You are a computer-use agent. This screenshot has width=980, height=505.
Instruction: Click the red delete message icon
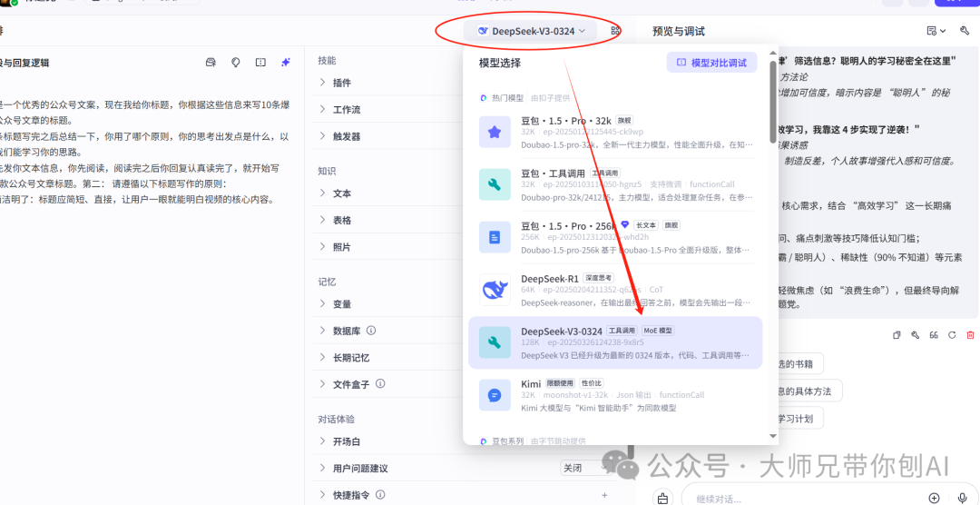click(970, 335)
